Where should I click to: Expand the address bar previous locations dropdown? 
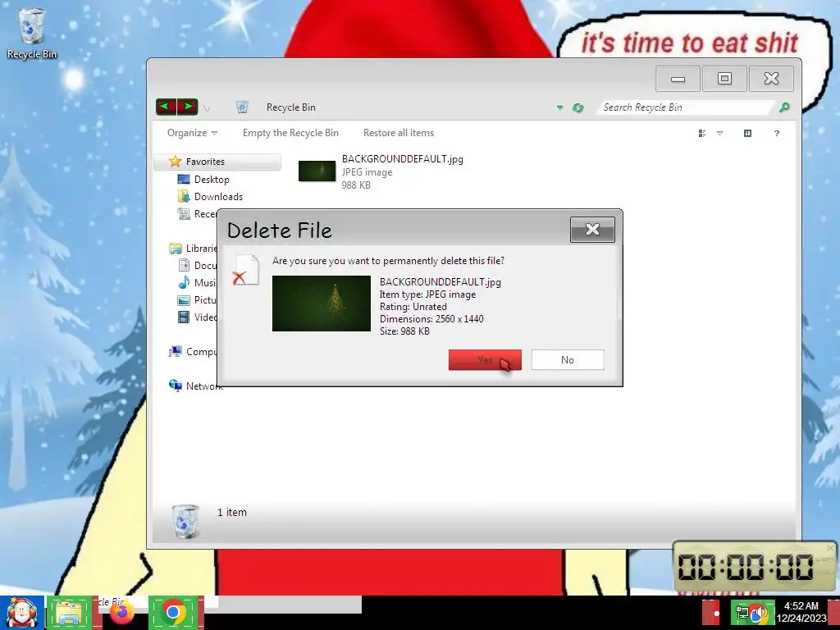pos(559,107)
